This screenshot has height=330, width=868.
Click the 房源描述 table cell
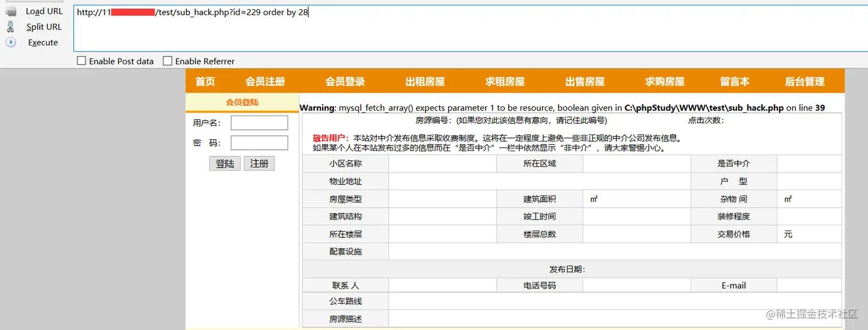point(346,319)
